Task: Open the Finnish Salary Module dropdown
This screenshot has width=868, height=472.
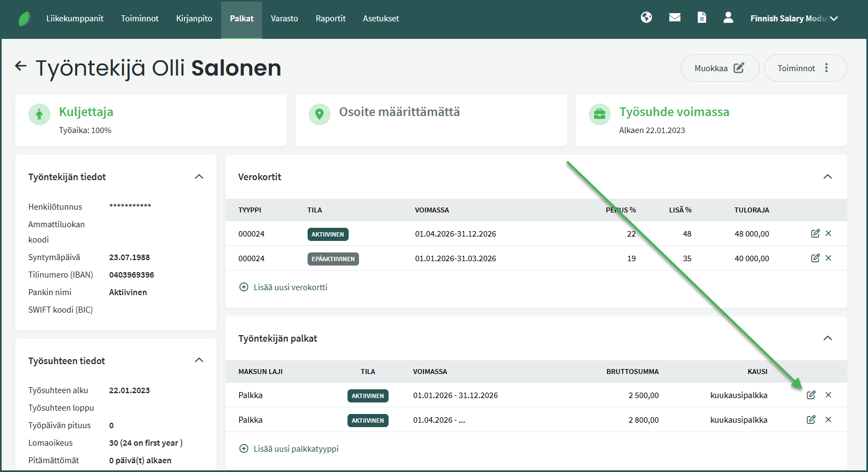Action: coord(794,19)
